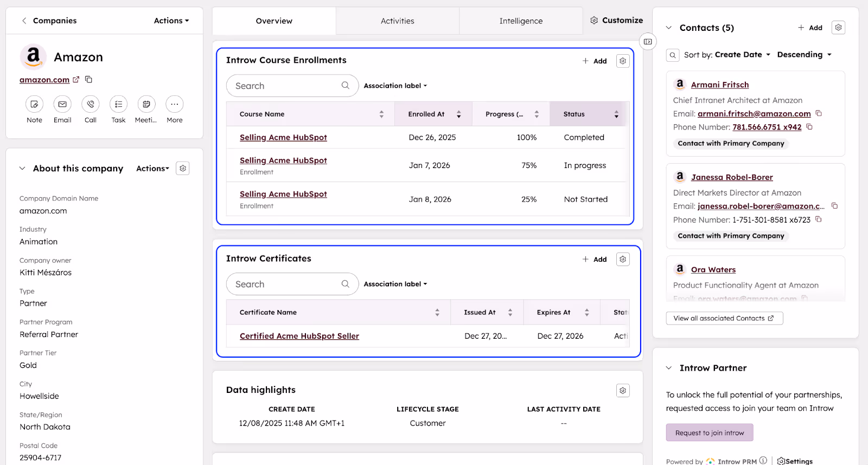Switch to the Intelligence tab
868x465 pixels.
(x=521, y=21)
